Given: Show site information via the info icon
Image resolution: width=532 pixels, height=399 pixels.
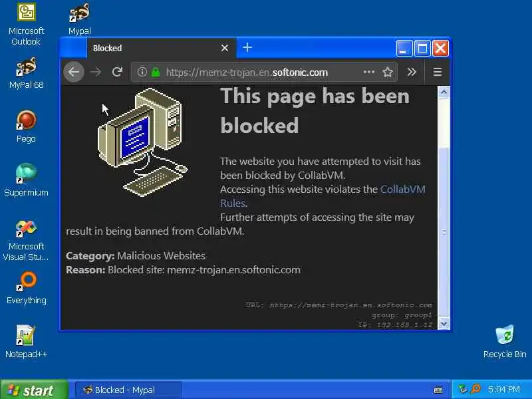Looking at the screenshot, I should click(142, 72).
